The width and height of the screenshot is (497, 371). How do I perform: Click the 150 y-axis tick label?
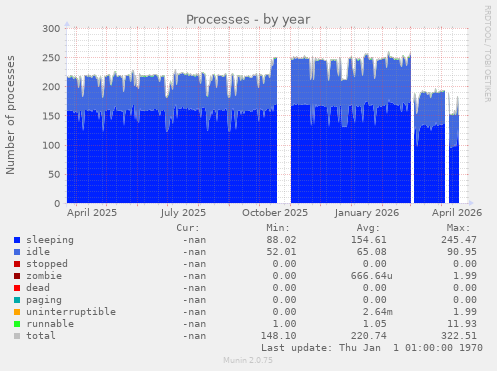coord(51,116)
